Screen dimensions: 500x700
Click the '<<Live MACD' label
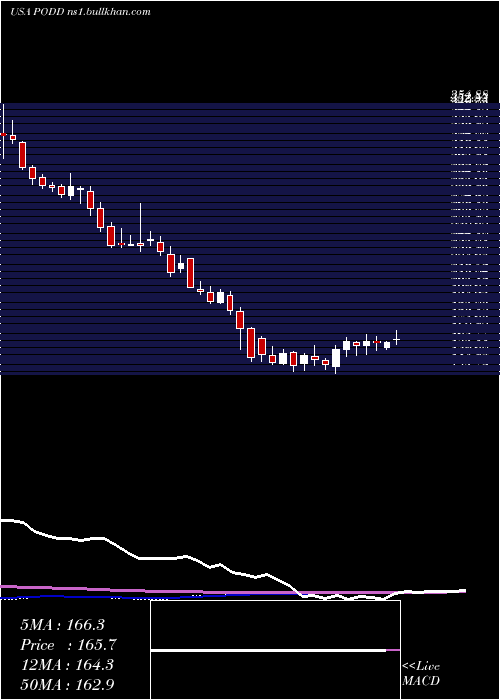[421, 673]
